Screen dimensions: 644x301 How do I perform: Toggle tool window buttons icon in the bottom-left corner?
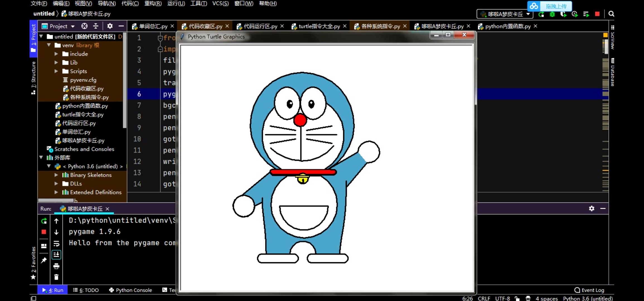click(x=33, y=298)
